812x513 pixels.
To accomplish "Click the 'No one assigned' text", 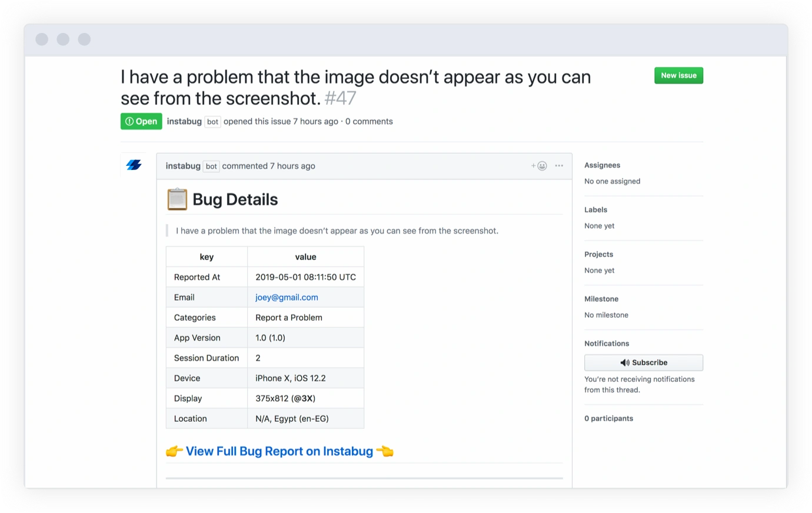I will click(x=612, y=181).
